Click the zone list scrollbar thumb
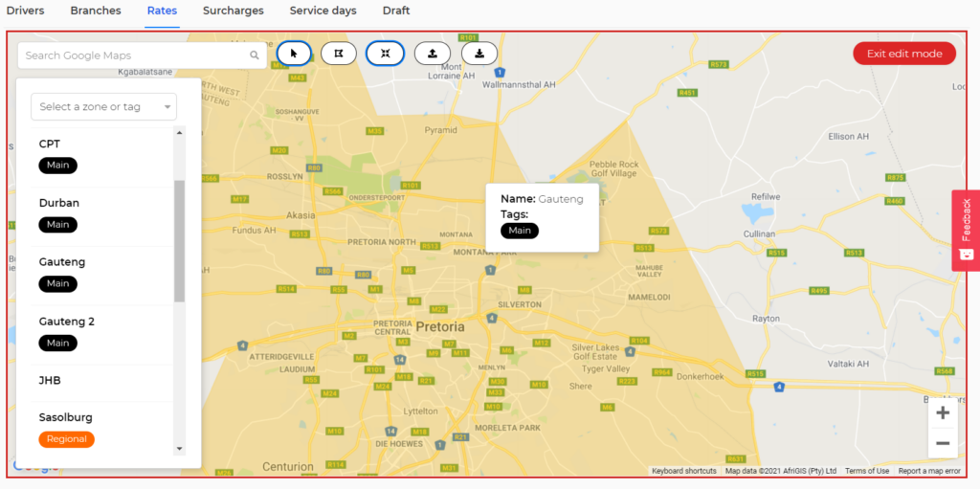 179,241
